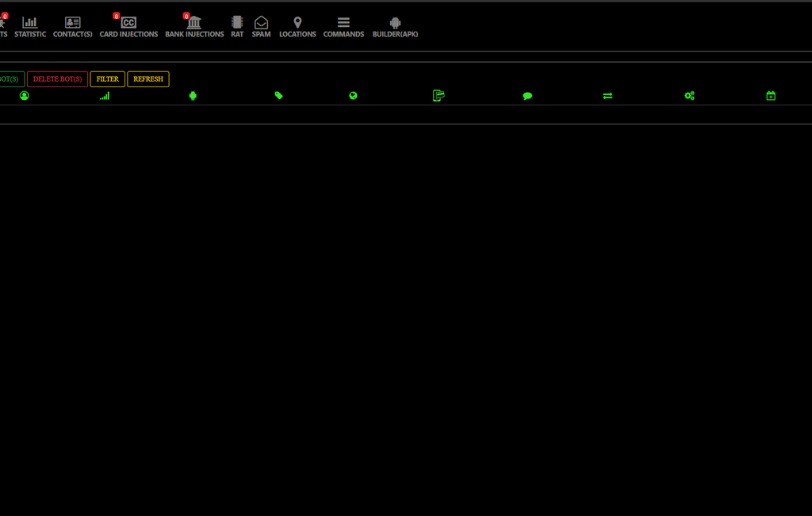This screenshot has height=516, width=812.
Task: Open the STATISTIC section
Action: pyautogui.click(x=30, y=24)
